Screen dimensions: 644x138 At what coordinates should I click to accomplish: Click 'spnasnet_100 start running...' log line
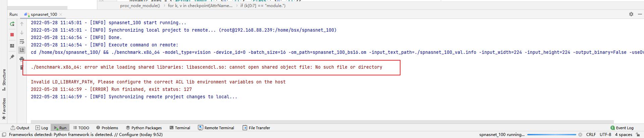tap(109, 23)
